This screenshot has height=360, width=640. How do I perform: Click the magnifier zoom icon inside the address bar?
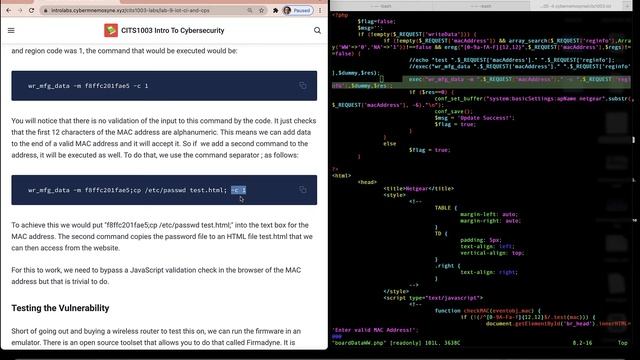tap(250, 10)
